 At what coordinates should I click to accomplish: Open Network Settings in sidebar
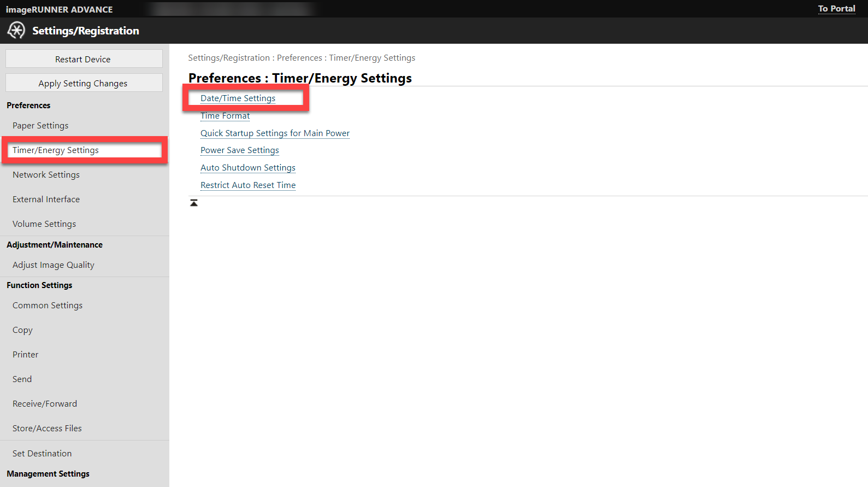point(46,175)
